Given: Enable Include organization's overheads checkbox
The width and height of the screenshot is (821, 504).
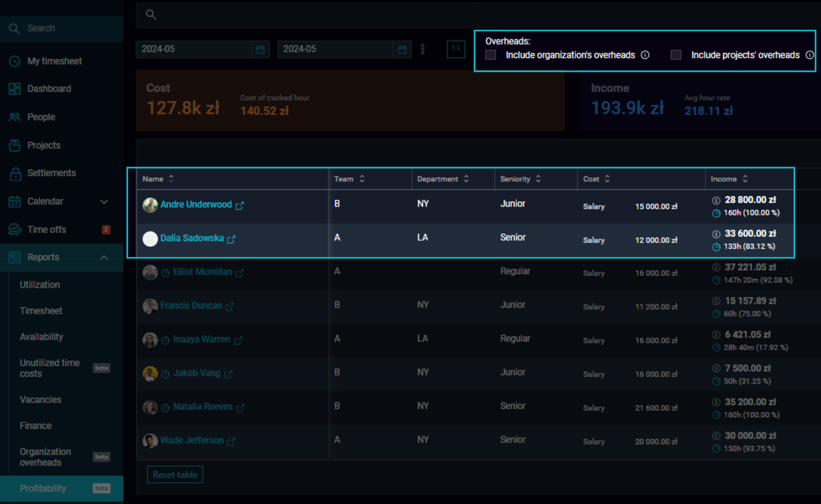Looking at the screenshot, I should (490, 55).
